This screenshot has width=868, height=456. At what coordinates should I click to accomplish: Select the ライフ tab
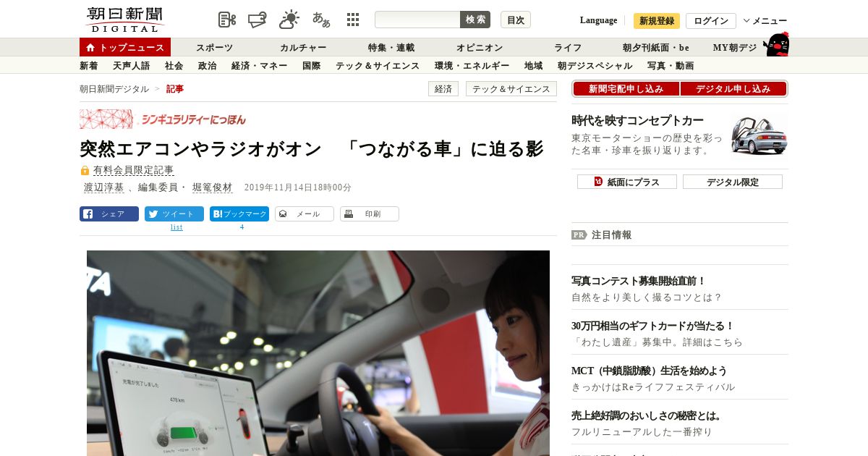568,48
